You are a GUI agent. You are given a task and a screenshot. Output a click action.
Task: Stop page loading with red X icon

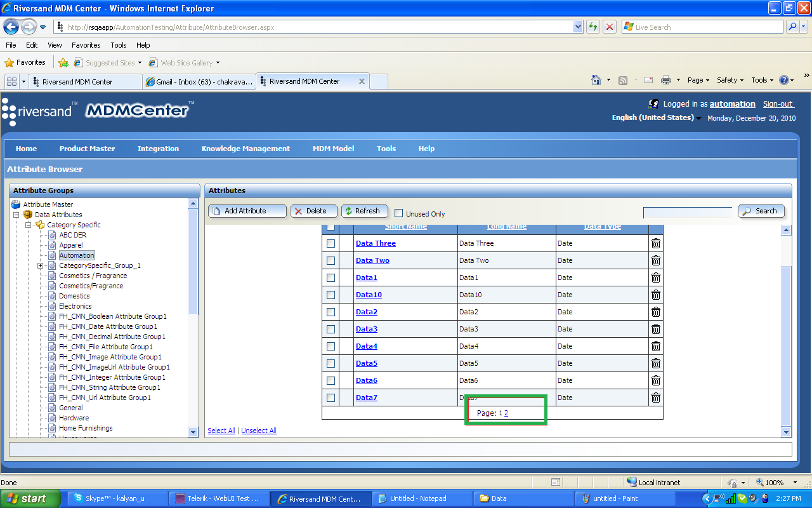[x=610, y=27]
